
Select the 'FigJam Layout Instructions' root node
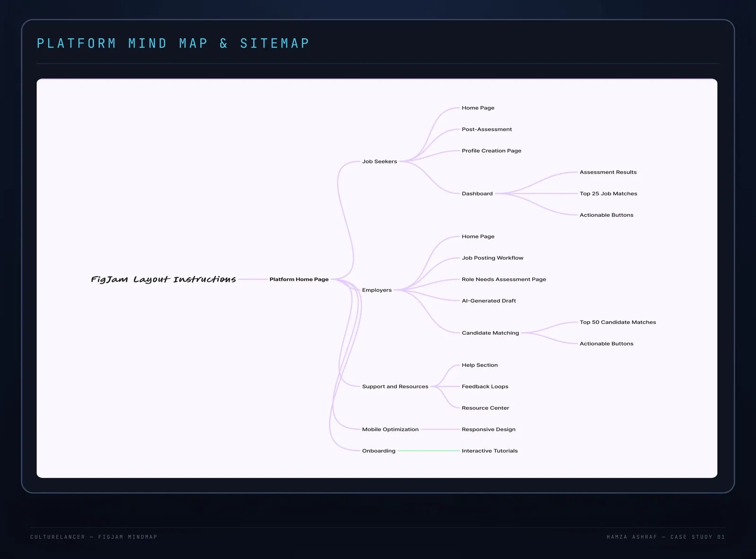point(163,279)
